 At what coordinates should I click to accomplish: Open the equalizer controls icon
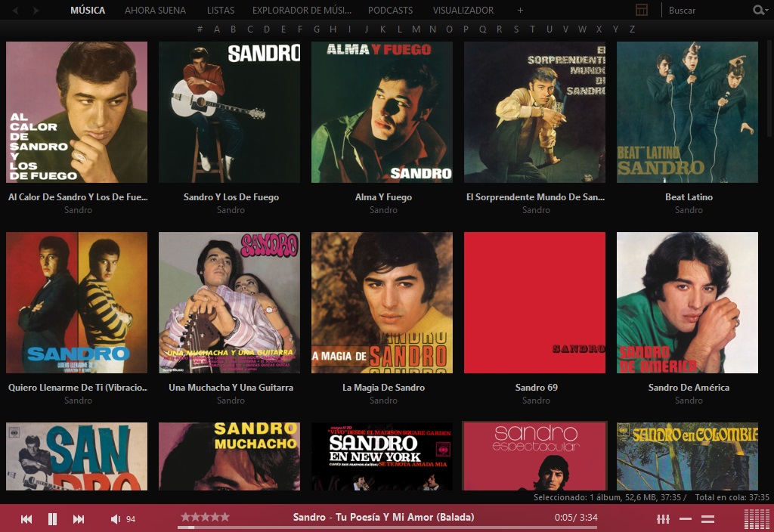coord(664,519)
